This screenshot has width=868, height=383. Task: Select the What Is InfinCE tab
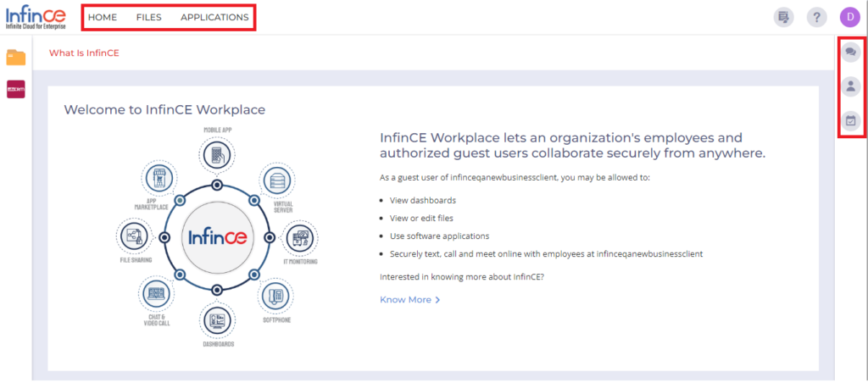click(84, 53)
